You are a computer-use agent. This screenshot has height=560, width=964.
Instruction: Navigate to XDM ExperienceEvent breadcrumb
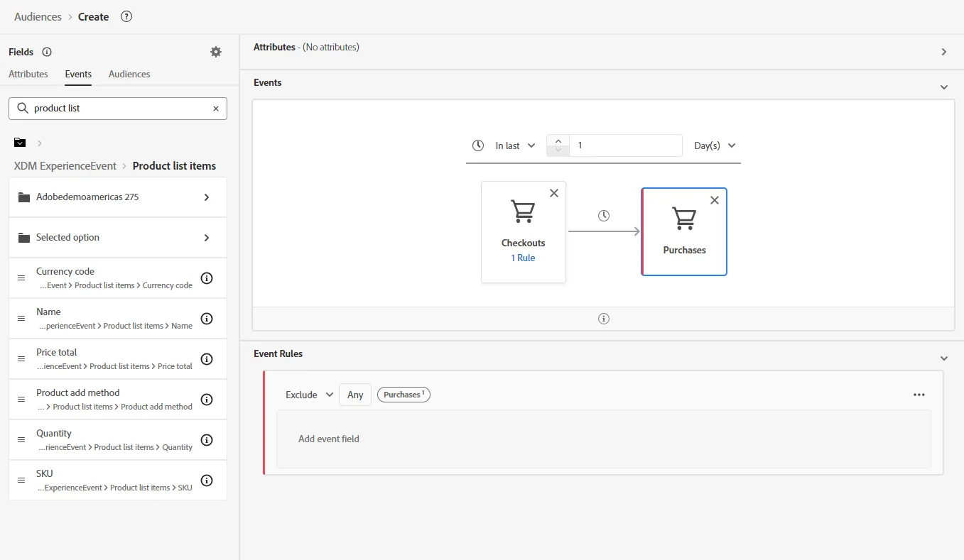[x=65, y=165]
